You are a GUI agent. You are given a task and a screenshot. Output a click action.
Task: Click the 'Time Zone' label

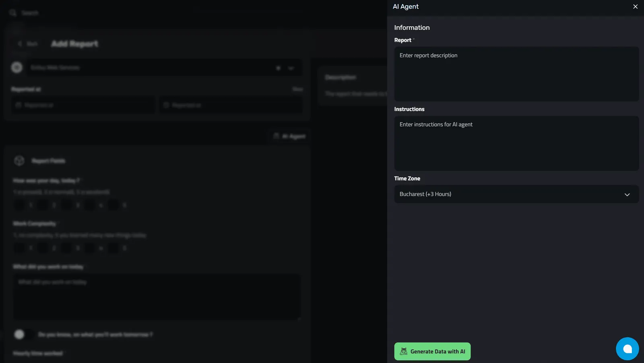point(407,178)
